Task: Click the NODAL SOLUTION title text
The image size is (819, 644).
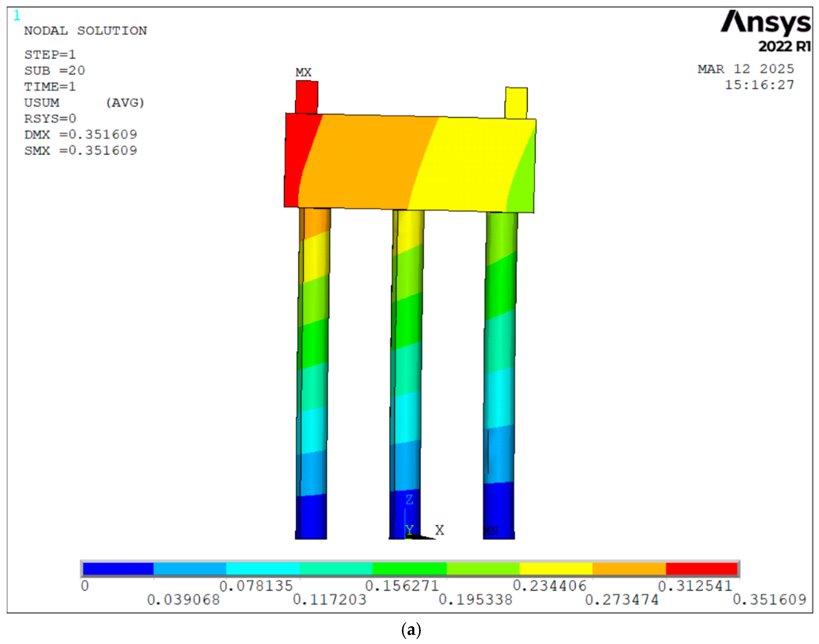Action: coord(86,31)
